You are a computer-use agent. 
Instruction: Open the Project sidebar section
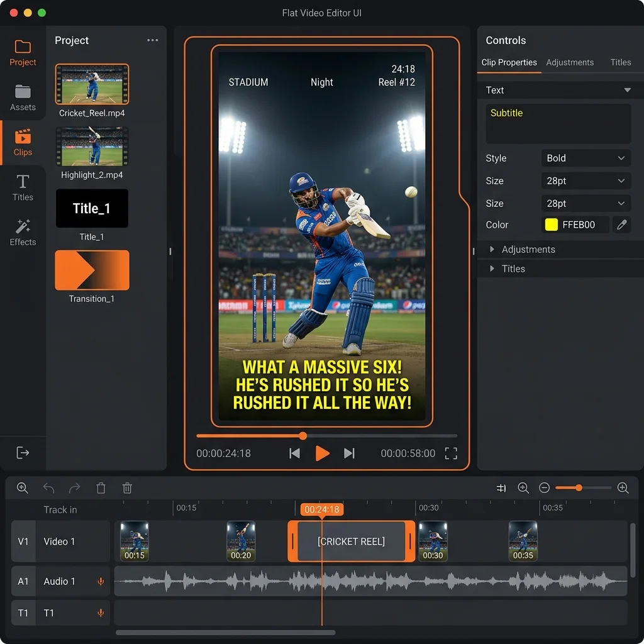[23, 53]
